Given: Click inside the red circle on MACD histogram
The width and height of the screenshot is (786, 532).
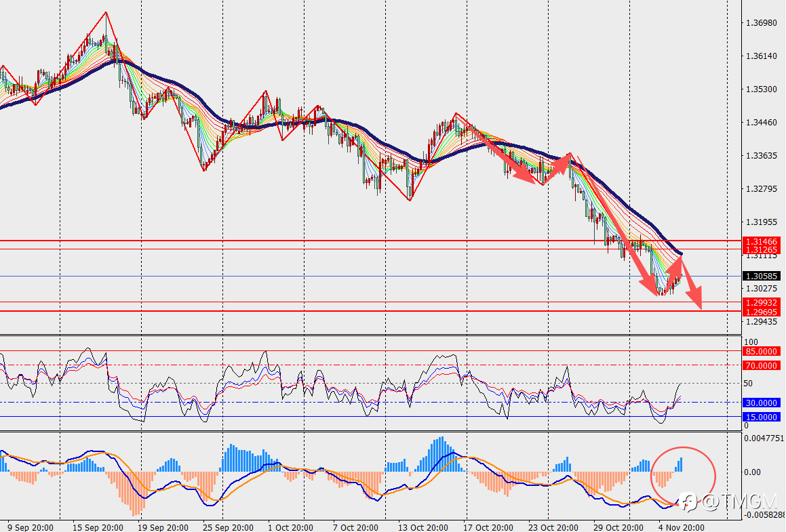Looking at the screenshot, I should [x=683, y=476].
